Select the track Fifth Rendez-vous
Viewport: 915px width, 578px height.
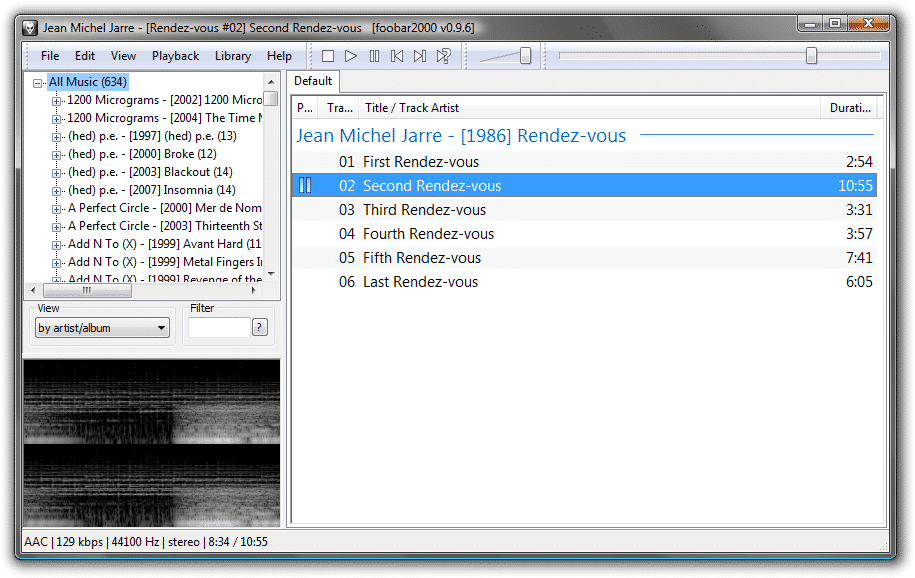click(420, 257)
